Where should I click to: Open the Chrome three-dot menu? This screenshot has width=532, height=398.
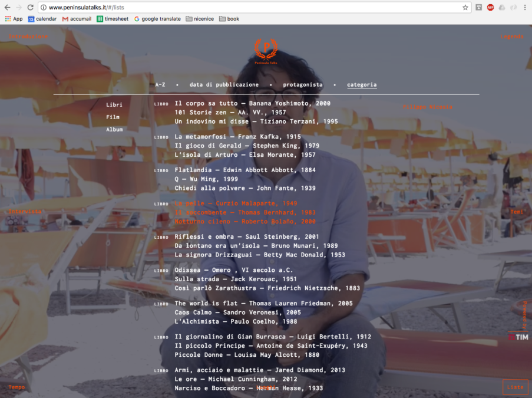tap(525, 8)
